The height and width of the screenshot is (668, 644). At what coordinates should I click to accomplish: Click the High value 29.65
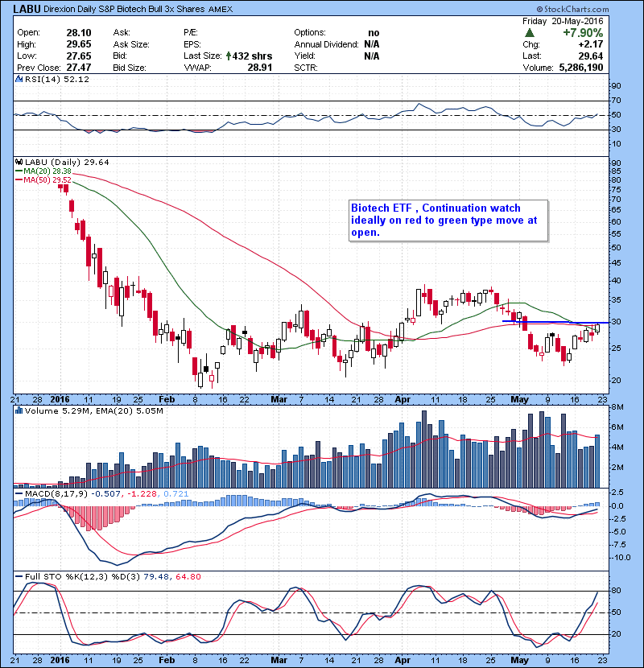pos(78,44)
